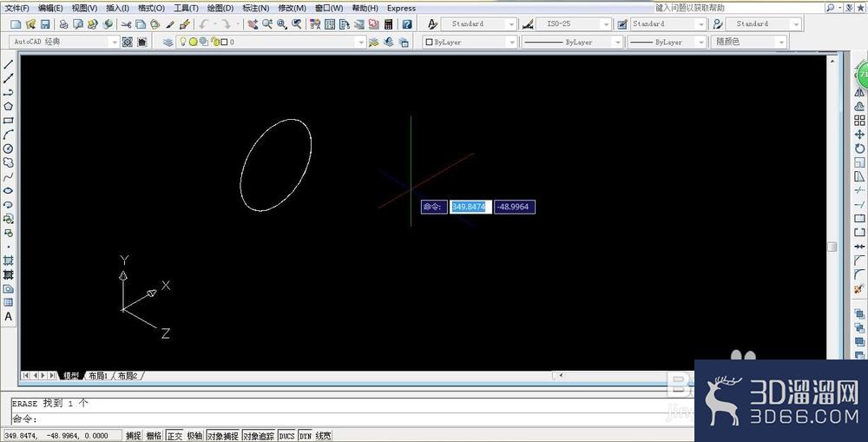Switch to the 布局1 layout tab

(x=98, y=375)
